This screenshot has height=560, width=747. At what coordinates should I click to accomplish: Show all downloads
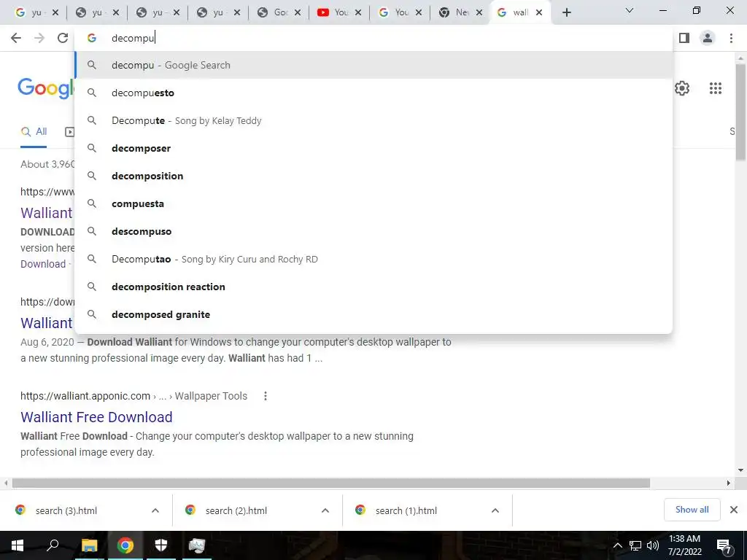pos(692,510)
